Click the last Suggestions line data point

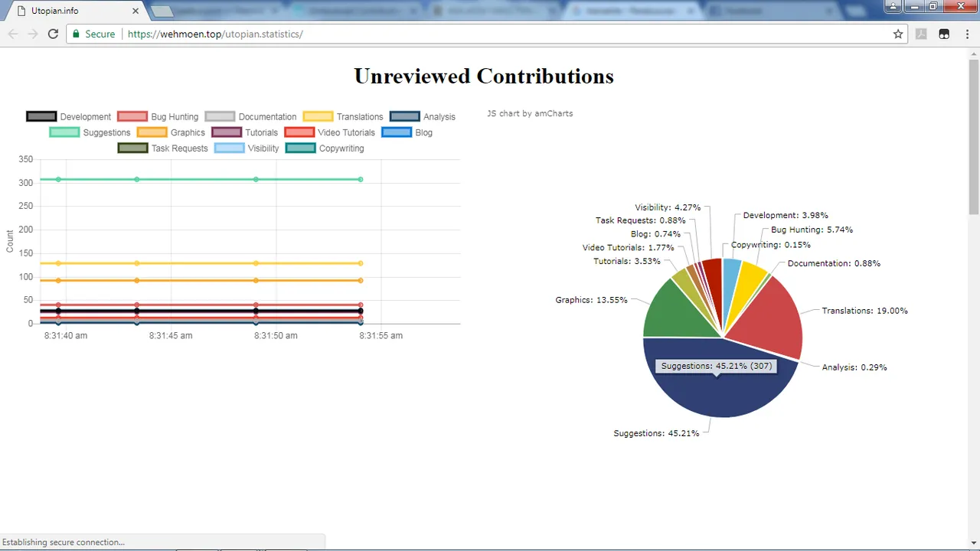(x=361, y=179)
